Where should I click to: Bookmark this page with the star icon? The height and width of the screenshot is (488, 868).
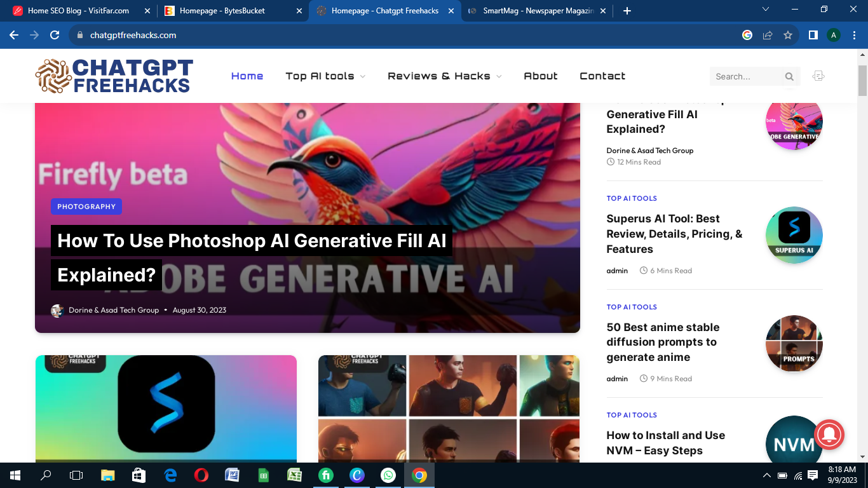coord(788,36)
